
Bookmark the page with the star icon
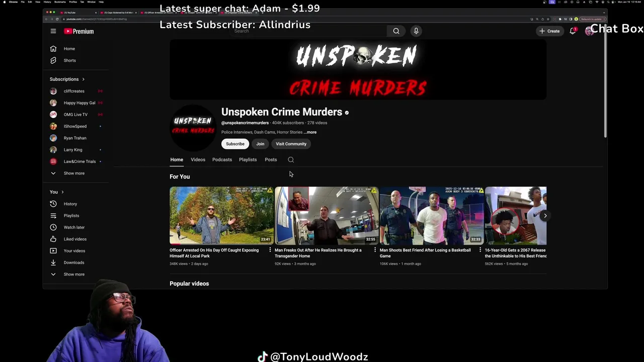(x=548, y=19)
